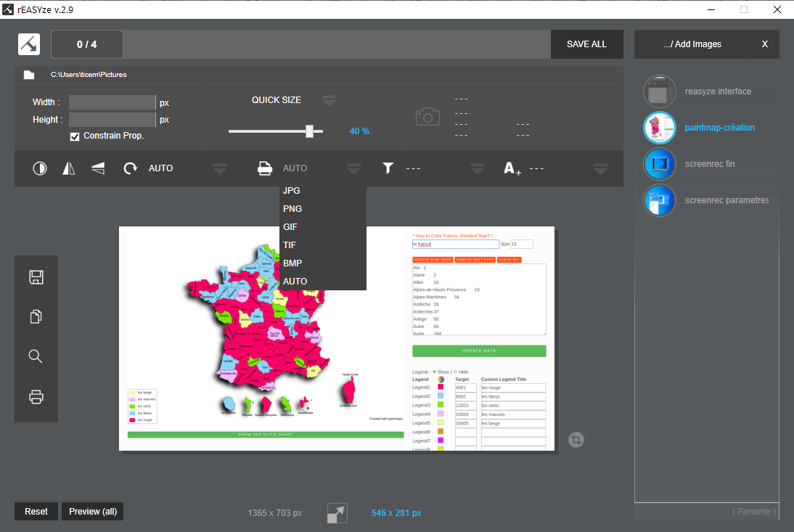Expand the text watermark dropdown arrow
This screenshot has height=532, width=794.
point(600,168)
